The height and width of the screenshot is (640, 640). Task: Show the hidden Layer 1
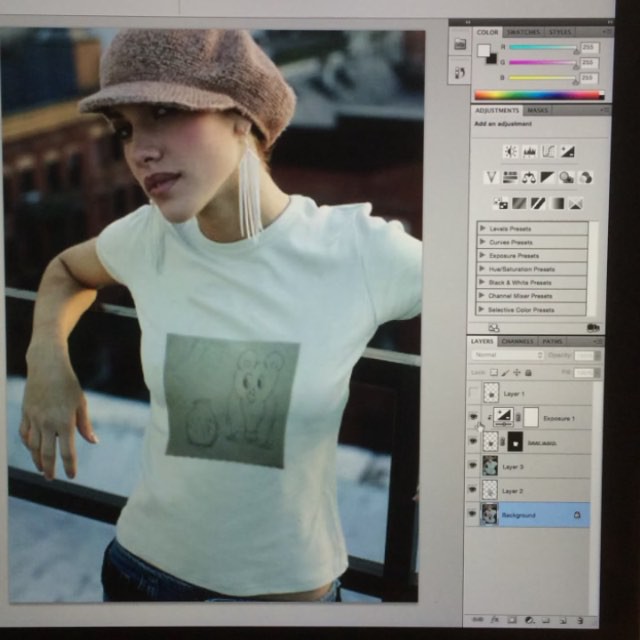tap(473, 394)
